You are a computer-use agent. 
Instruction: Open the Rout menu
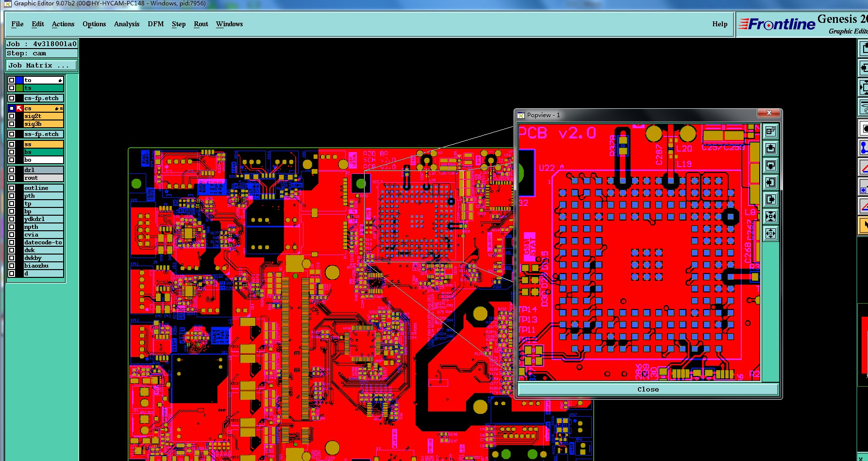click(201, 24)
